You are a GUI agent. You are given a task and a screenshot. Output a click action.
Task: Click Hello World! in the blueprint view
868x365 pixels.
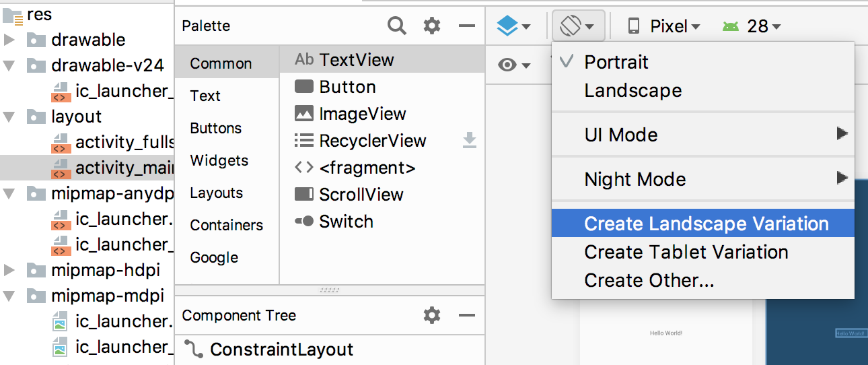[x=851, y=333]
